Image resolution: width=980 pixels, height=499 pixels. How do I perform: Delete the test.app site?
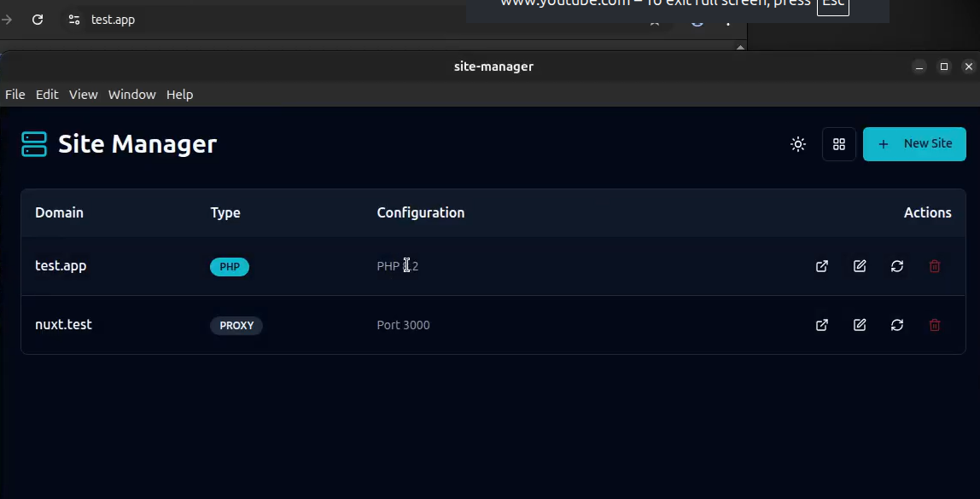click(935, 266)
